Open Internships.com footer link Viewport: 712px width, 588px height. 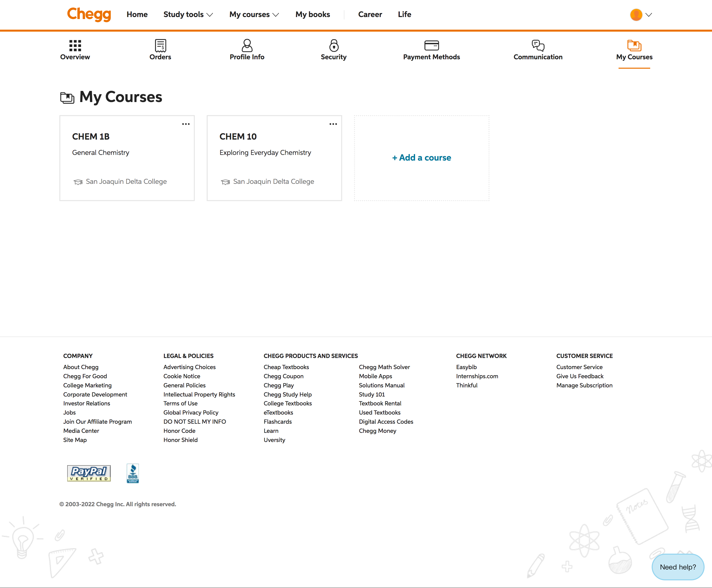tap(477, 376)
